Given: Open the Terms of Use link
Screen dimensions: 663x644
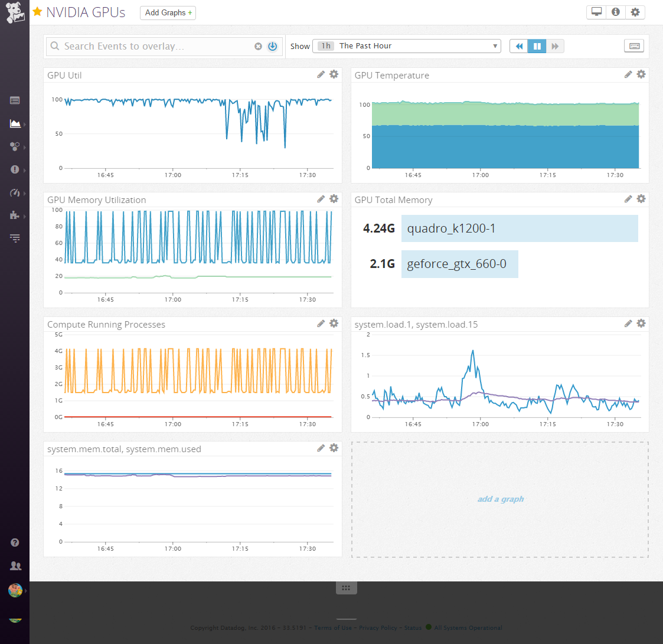Looking at the screenshot, I should 332,627.
